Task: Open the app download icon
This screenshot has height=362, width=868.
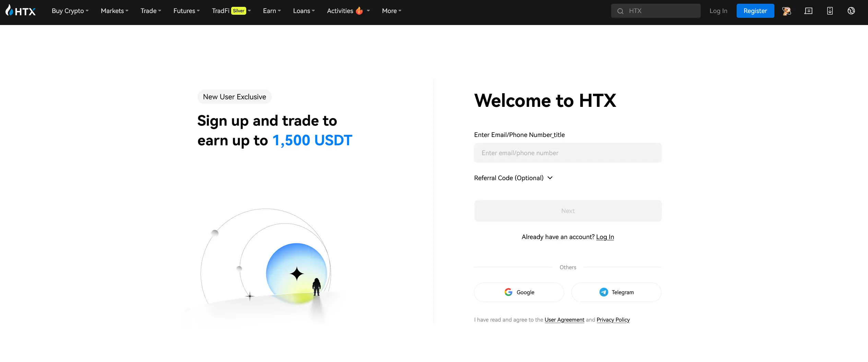Action: (830, 11)
